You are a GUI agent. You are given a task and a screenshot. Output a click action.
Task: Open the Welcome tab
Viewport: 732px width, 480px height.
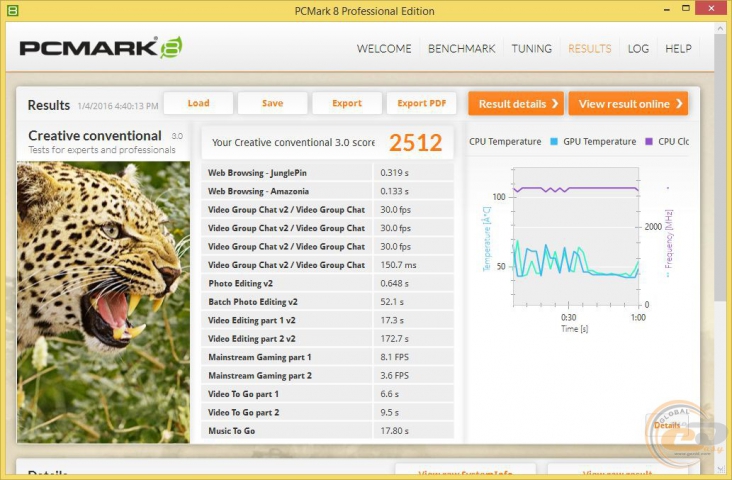[384, 49]
